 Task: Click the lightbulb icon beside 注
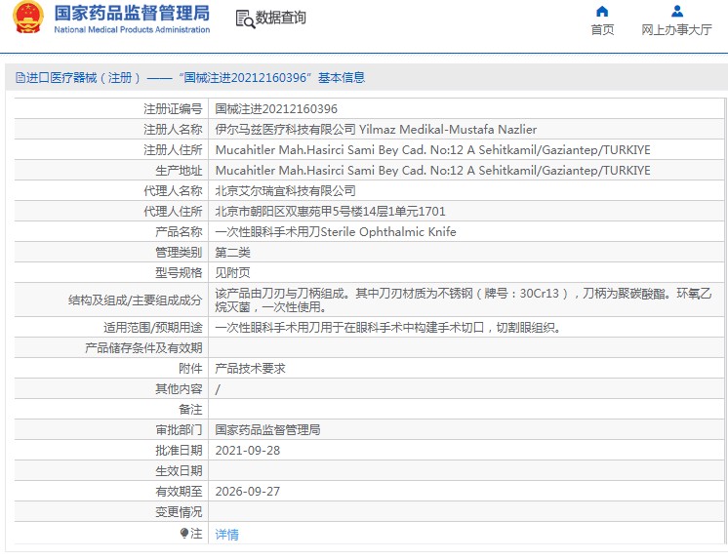click(184, 533)
